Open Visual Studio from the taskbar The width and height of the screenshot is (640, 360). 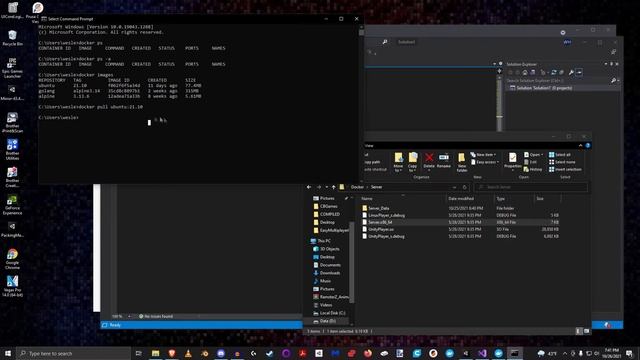tap(482, 353)
